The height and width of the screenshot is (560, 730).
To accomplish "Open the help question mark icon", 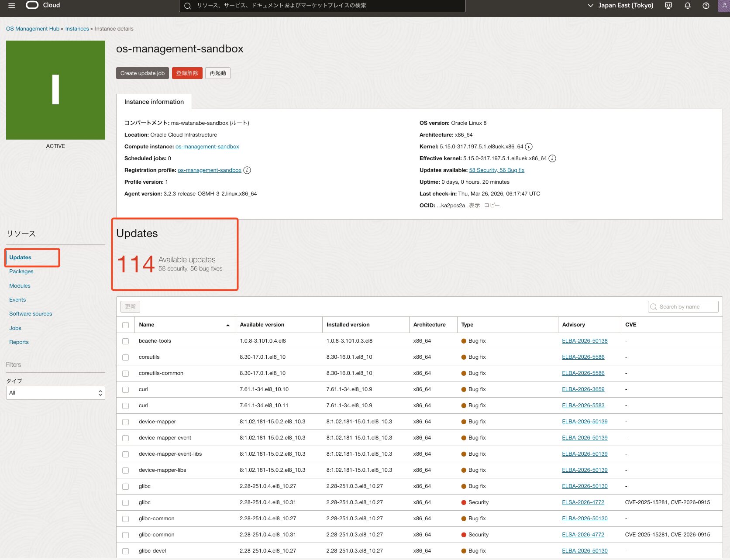I will click(x=706, y=6).
